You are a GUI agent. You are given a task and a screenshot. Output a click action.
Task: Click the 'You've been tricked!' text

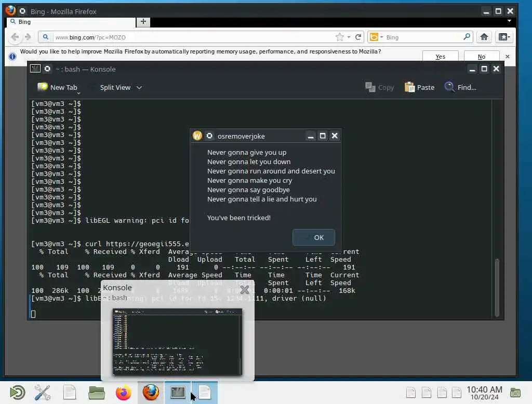coord(239,218)
